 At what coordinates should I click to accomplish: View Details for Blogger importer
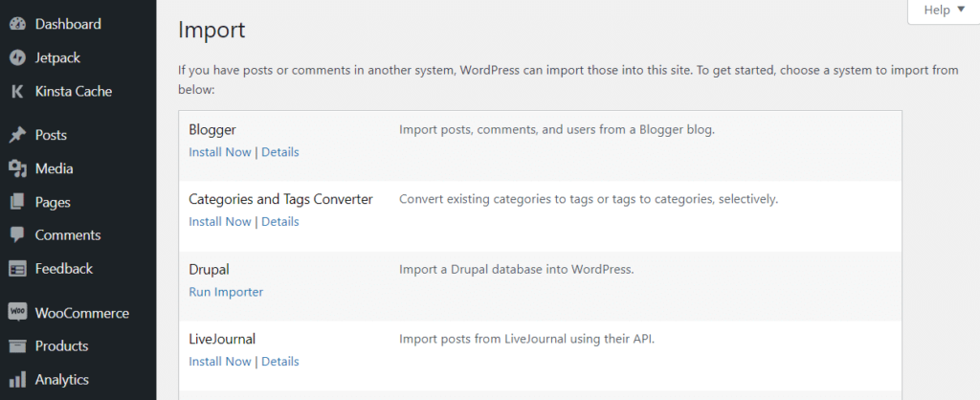(280, 152)
